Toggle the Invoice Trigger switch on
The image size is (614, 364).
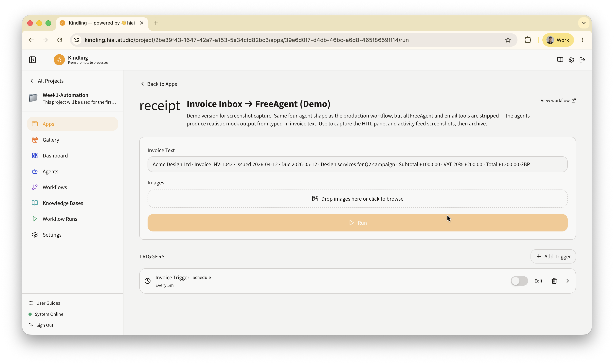519,281
